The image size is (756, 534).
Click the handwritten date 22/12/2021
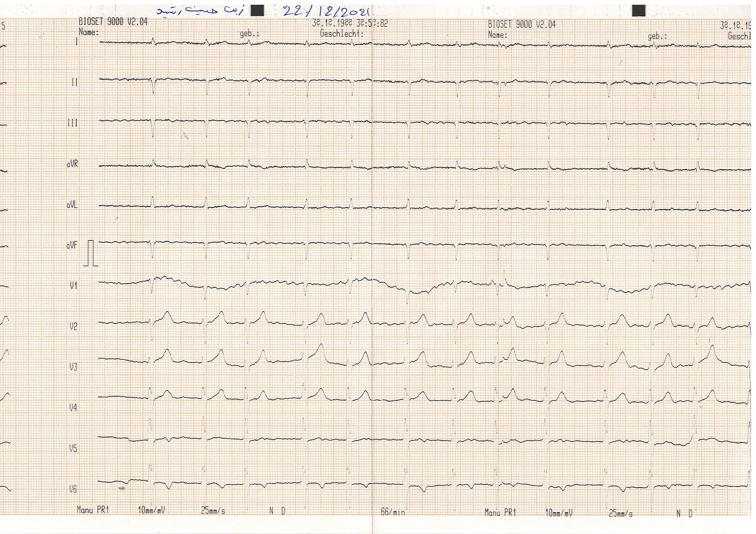[327, 11]
